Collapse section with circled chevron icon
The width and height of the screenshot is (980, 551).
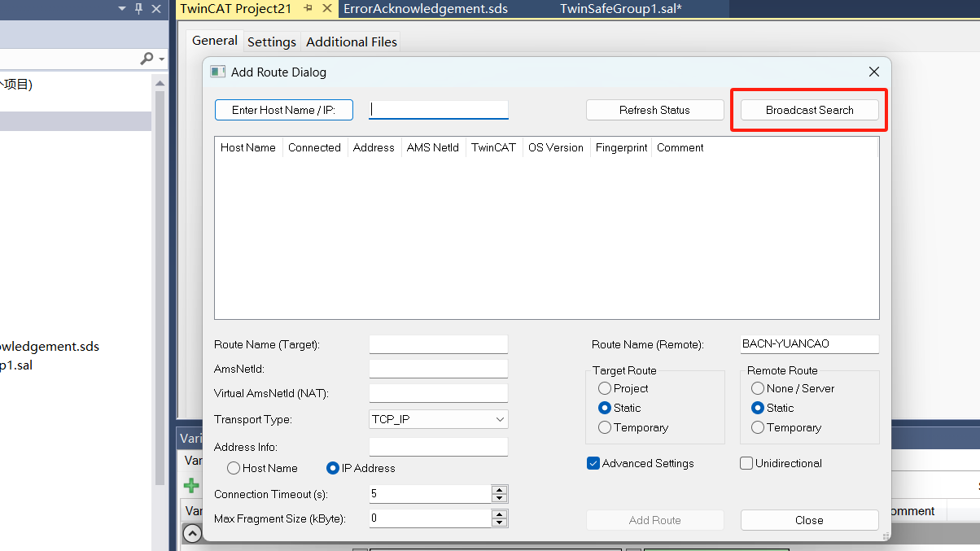(192, 534)
